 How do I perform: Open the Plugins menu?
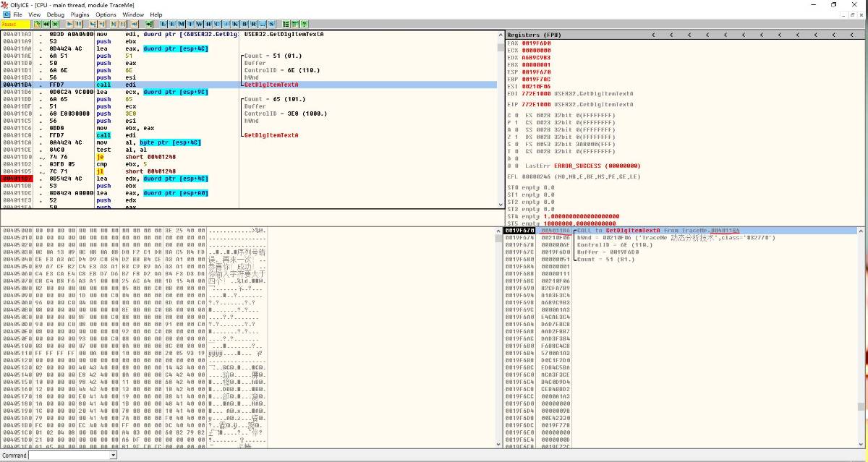pos(80,14)
